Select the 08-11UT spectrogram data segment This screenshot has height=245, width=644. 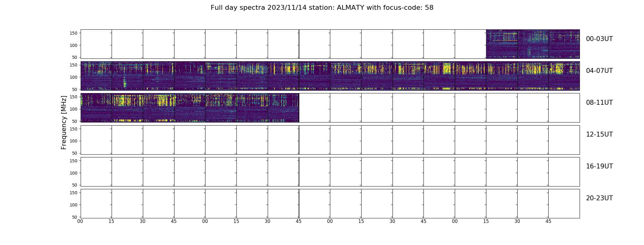[190, 108]
